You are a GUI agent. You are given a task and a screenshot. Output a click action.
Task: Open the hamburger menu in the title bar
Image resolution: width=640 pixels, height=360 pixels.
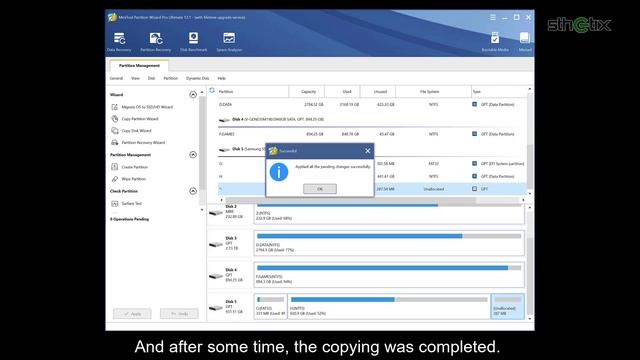pyautogui.click(x=493, y=17)
